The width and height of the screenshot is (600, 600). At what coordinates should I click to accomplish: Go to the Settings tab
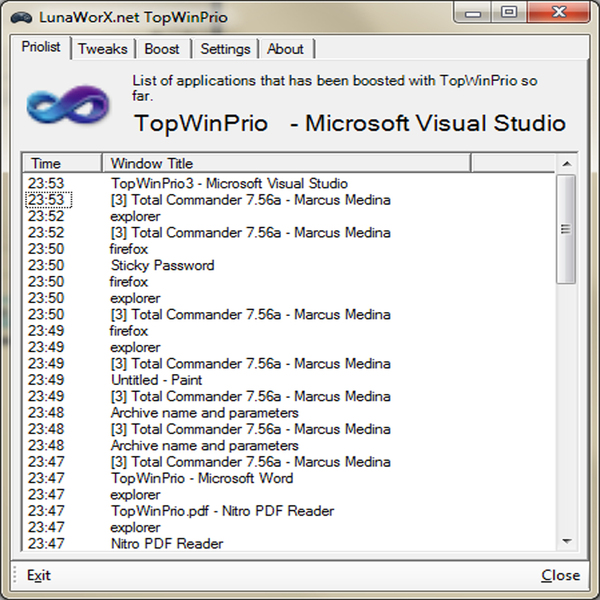pyautogui.click(x=225, y=49)
